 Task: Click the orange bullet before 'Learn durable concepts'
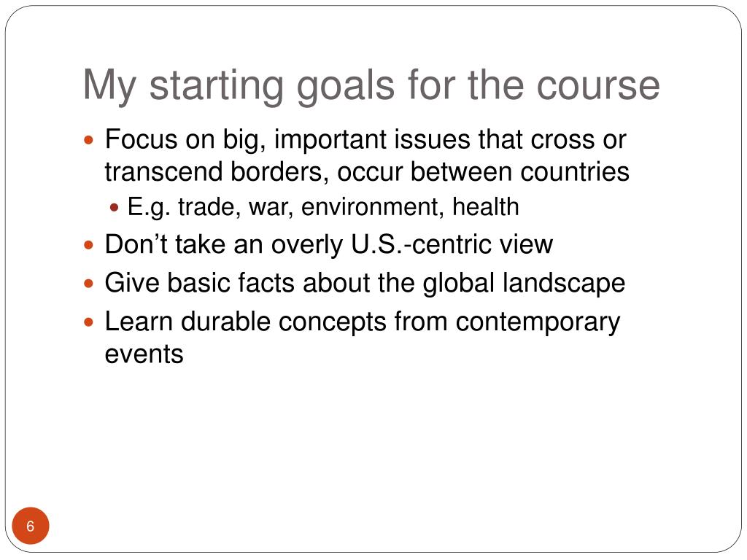(x=88, y=322)
